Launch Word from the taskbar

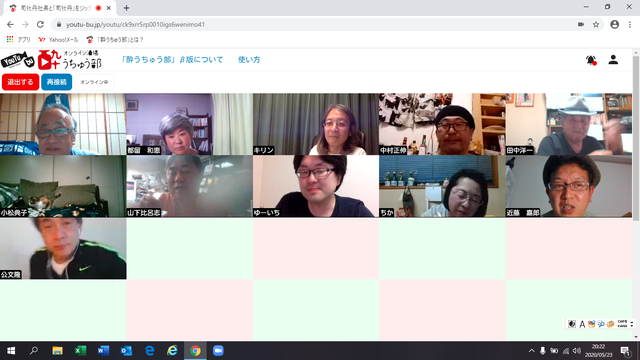103,351
